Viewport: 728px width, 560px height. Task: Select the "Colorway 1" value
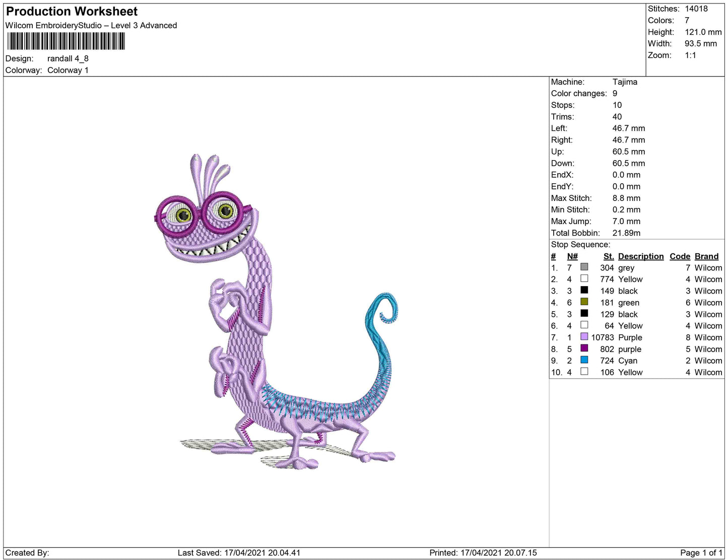coord(68,70)
